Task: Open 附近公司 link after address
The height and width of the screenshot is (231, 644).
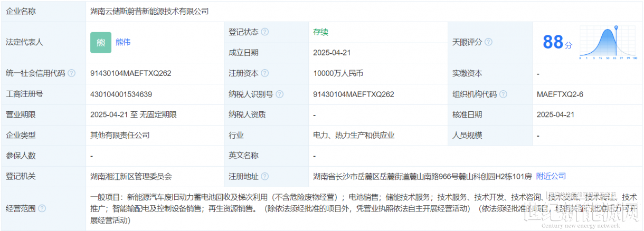Action: tap(551, 176)
